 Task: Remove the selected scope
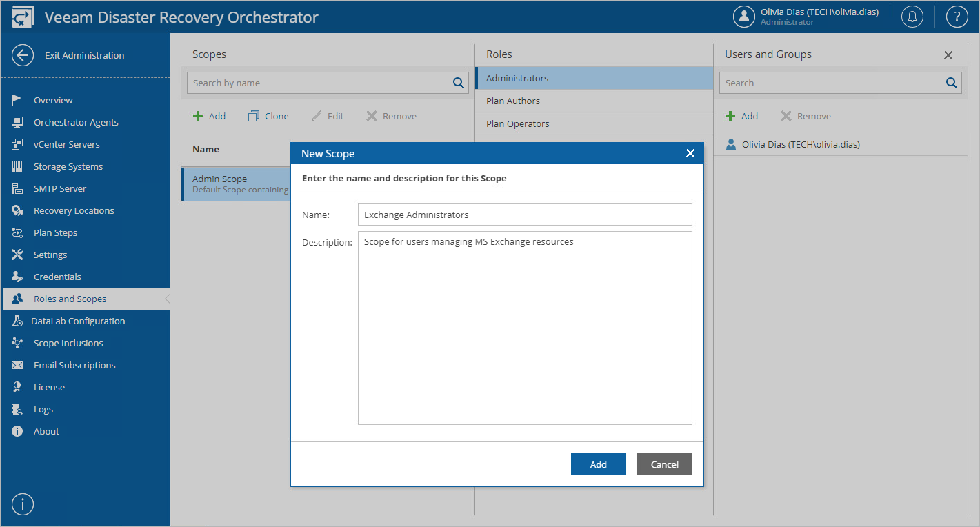392,116
